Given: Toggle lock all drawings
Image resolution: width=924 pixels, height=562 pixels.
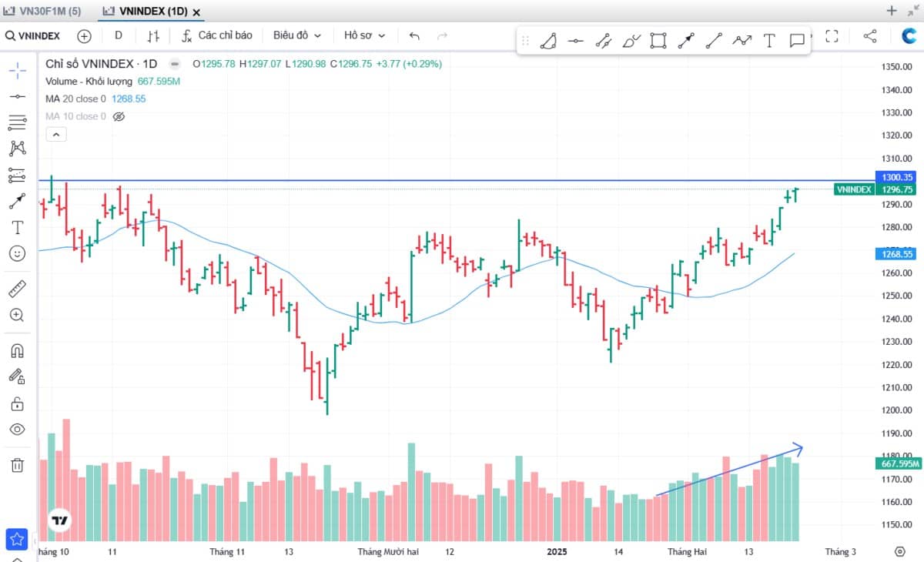Looking at the screenshot, I should [x=17, y=403].
